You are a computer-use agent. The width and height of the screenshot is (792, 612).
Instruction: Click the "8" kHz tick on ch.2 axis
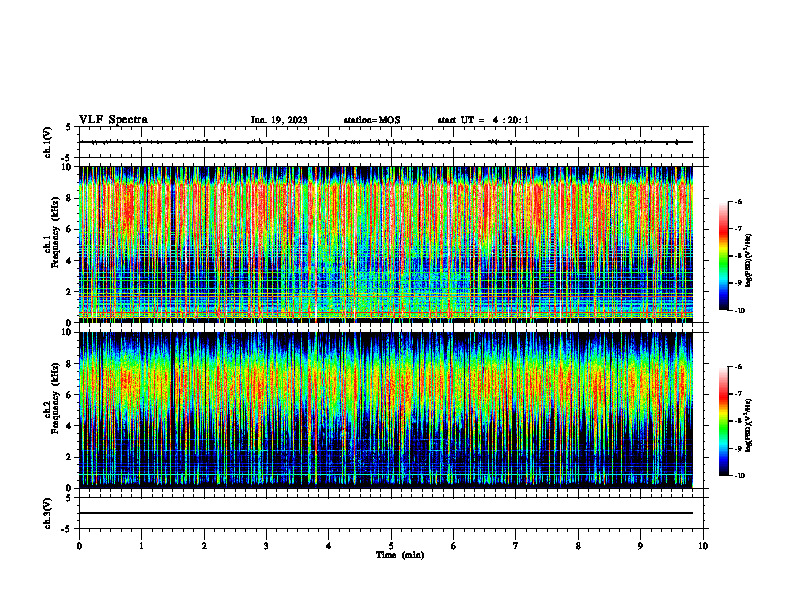pos(70,364)
